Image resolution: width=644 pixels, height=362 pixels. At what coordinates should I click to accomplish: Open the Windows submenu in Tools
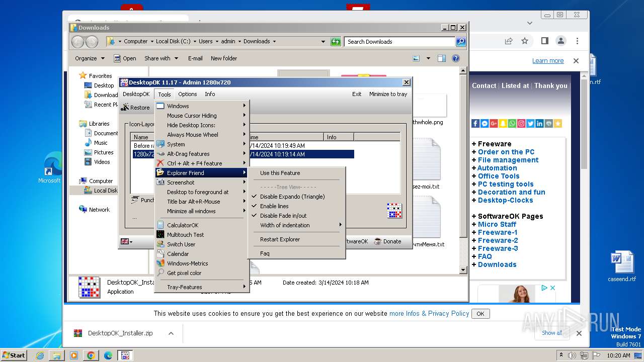point(202,106)
